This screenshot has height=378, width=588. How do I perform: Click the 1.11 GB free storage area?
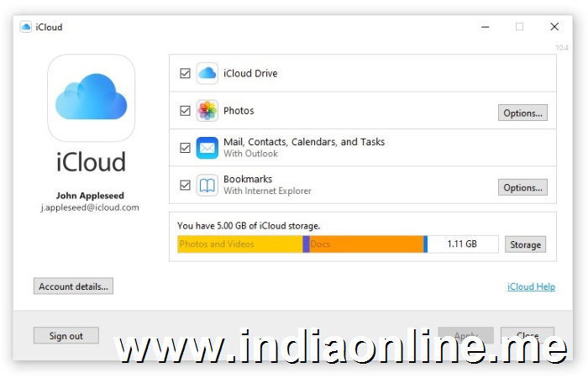[463, 244]
